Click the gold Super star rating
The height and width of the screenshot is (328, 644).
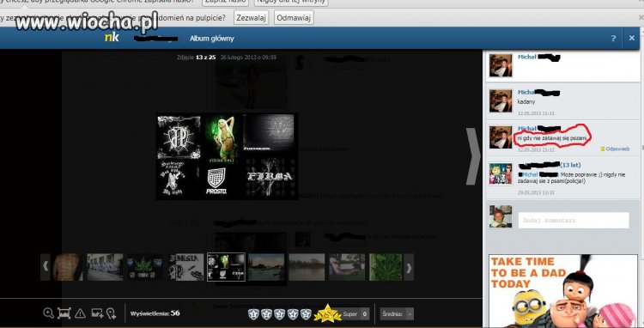coord(327,313)
